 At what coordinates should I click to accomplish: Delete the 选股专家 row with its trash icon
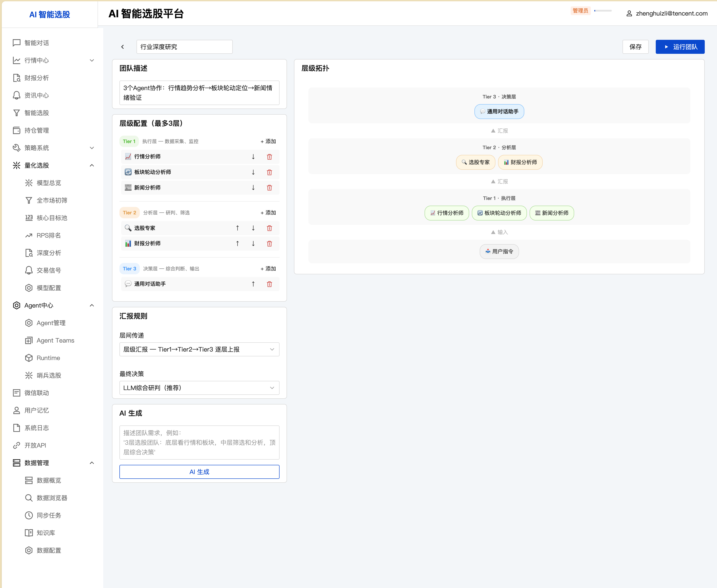(x=269, y=228)
